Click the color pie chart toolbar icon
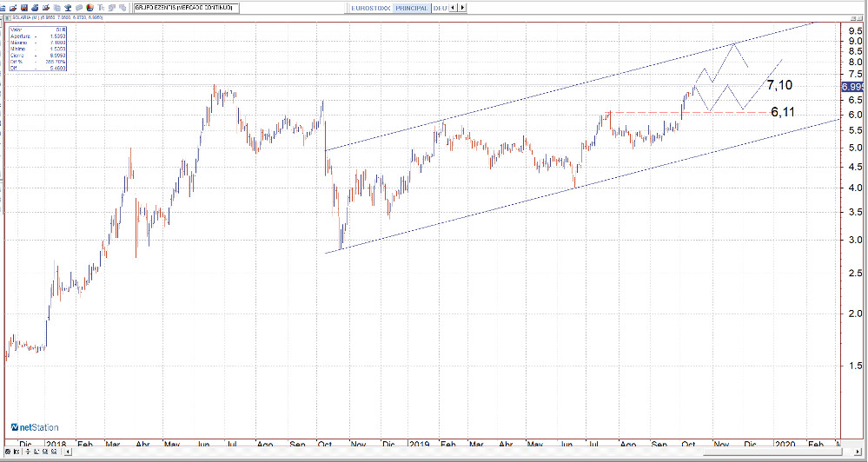The image size is (868, 462). [x=89, y=8]
